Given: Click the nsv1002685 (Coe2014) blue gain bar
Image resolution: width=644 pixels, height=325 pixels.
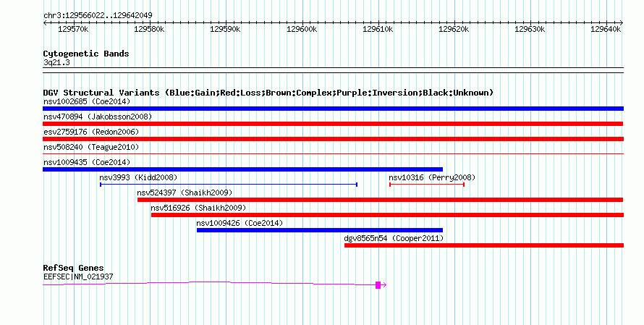Looking at the screenshot, I should [x=333, y=109].
